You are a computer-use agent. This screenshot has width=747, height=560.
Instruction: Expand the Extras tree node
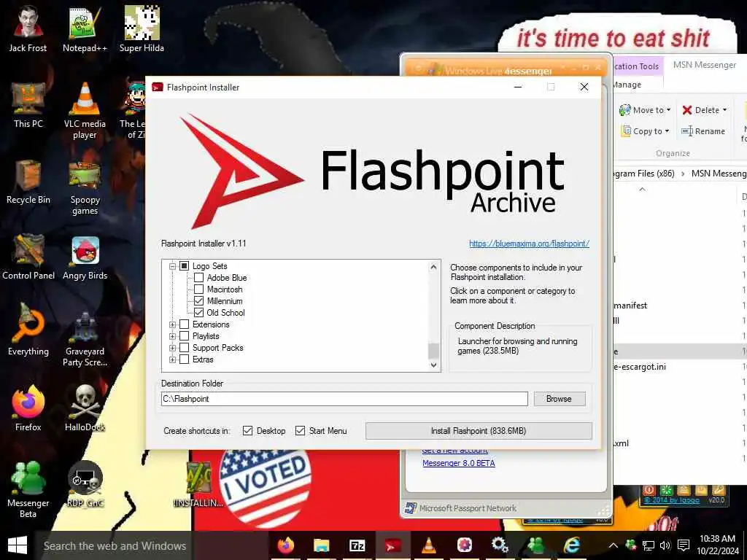(172, 359)
